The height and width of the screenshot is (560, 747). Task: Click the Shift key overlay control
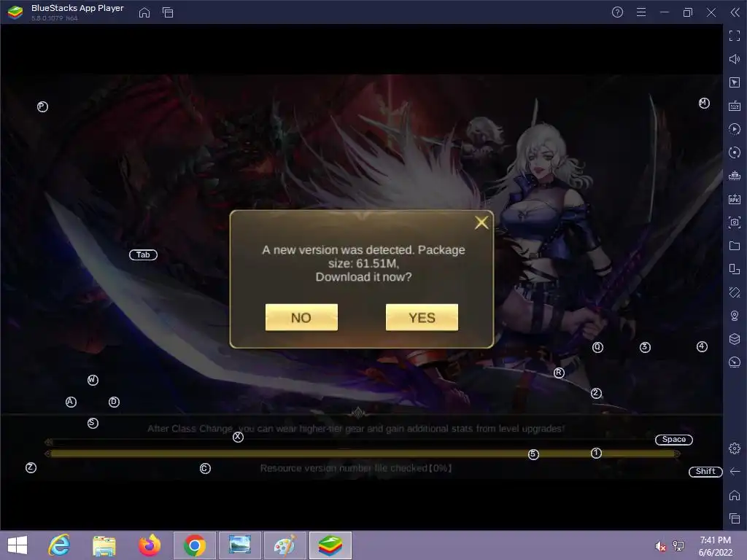(x=705, y=472)
